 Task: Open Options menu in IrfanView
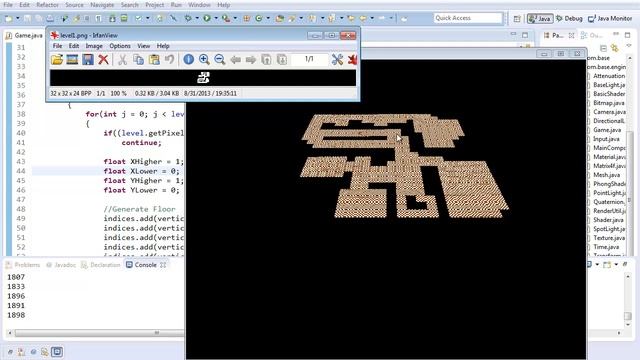tap(120, 46)
